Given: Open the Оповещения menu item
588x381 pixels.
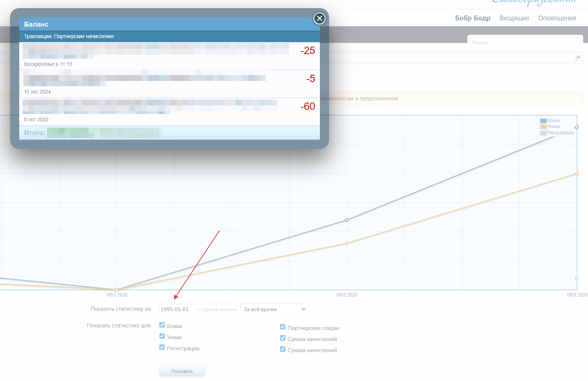Looking at the screenshot, I should (557, 18).
